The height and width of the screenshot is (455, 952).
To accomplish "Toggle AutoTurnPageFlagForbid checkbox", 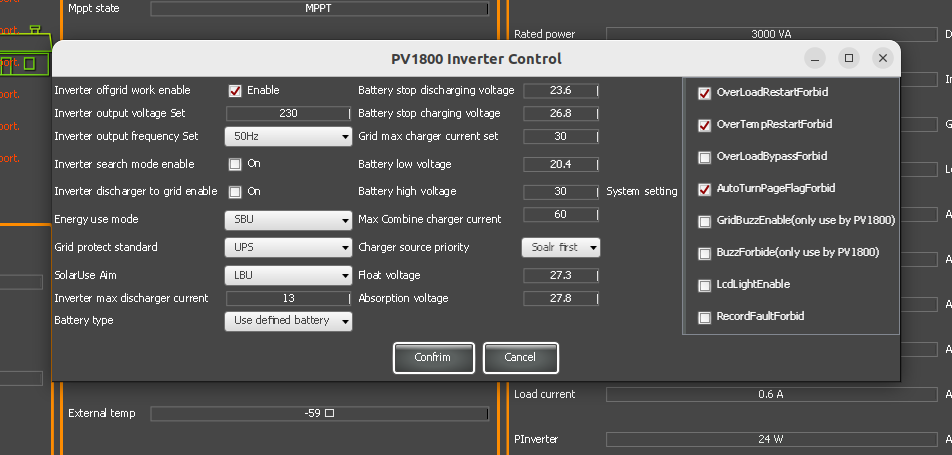I will pyautogui.click(x=705, y=189).
